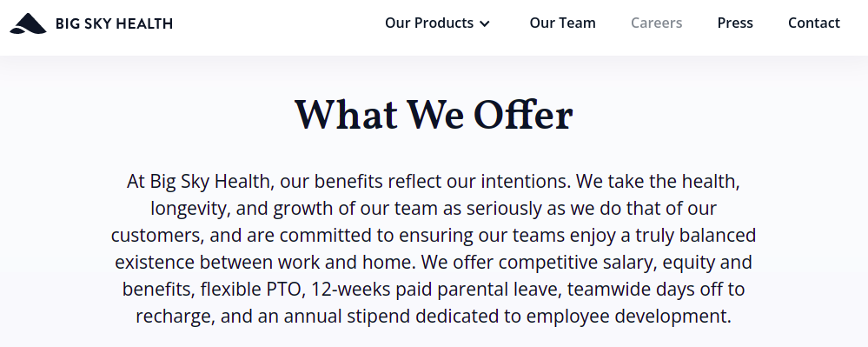Open the Press page link
This screenshot has width=868, height=347.
[x=735, y=23]
